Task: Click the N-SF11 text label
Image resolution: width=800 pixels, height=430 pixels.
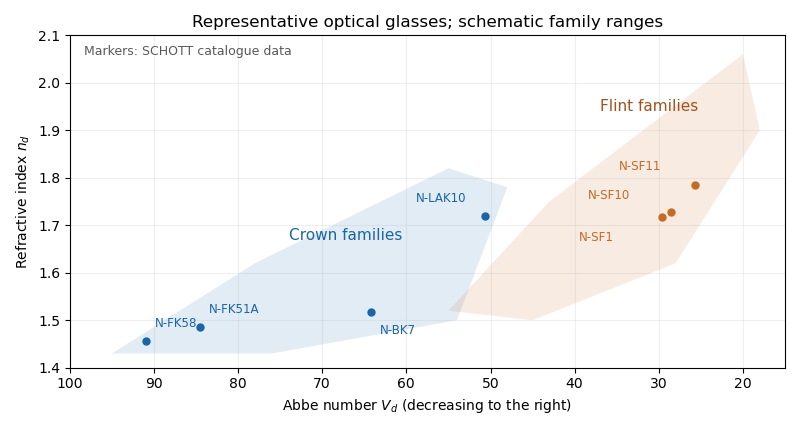Action: pyautogui.click(x=639, y=166)
